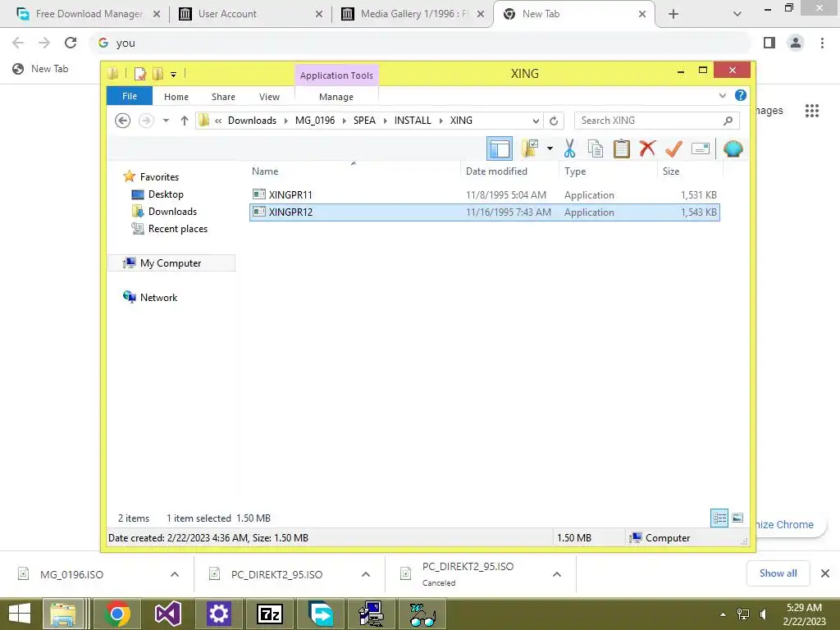Open Explorer help via blue question mark
840x630 pixels.
(741, 95)
